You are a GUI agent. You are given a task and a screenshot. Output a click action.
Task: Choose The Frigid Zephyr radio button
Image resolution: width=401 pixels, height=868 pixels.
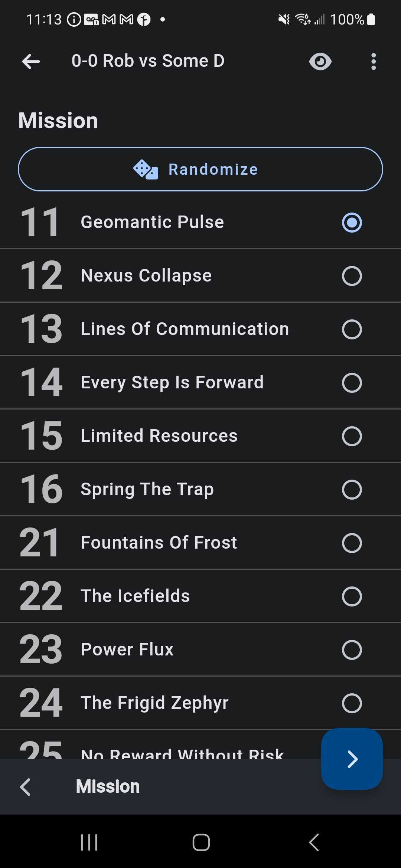352,703
